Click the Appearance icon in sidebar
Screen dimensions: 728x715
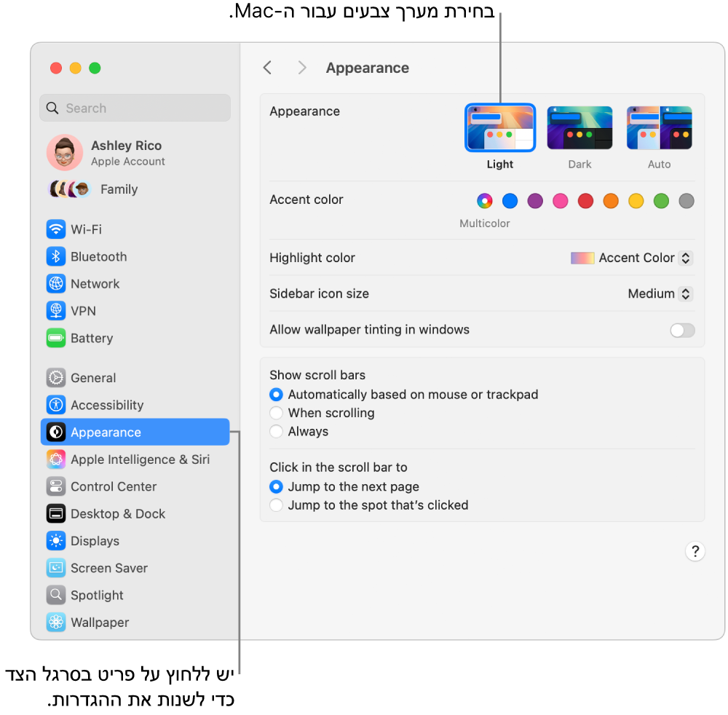tap(56, 432)
